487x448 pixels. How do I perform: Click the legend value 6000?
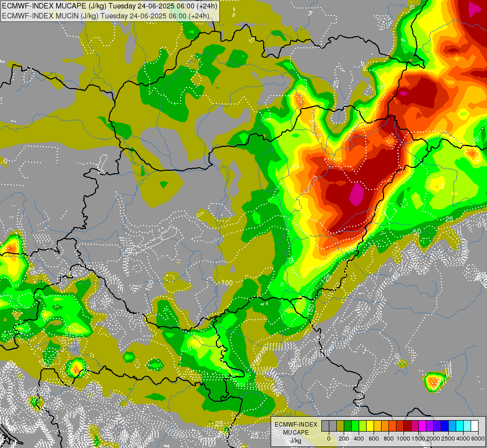point(478,439)
